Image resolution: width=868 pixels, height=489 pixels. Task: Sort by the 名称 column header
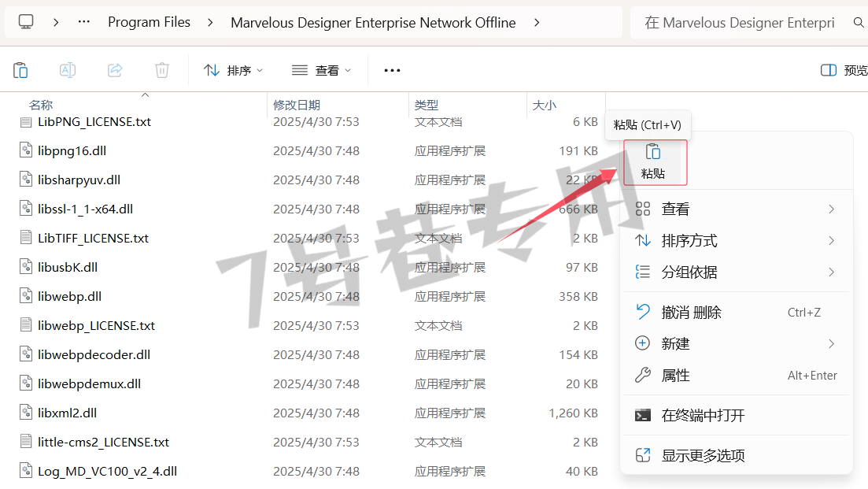pyautogui.click(x=41, y=105)
